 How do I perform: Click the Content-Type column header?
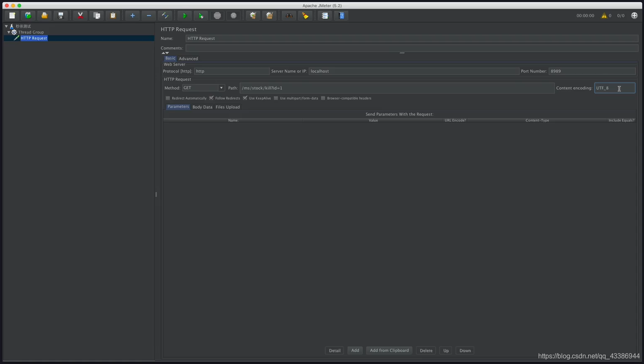pos(537,120)
